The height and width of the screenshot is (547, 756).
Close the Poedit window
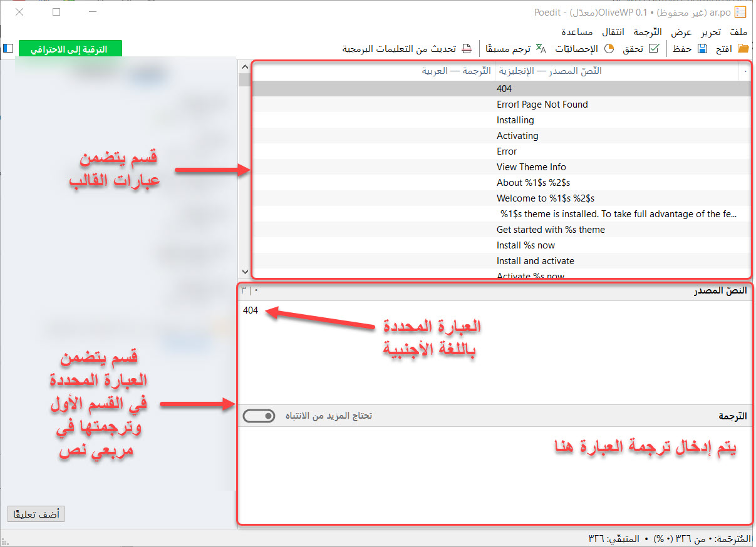(x=20, y=12)
